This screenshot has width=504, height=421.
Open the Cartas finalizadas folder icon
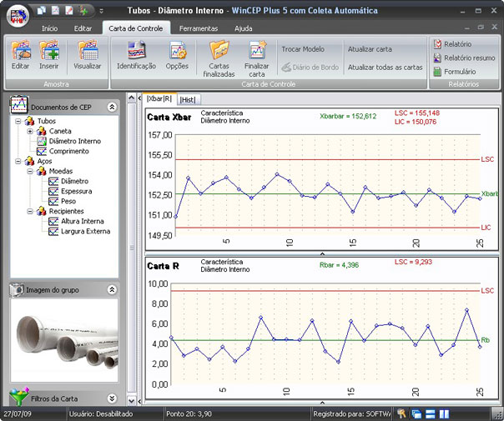pyautogui.click(x=219, y=50)
